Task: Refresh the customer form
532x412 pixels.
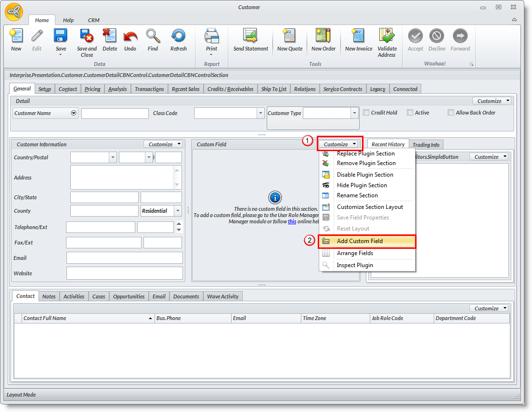Action: coord(178,37)
